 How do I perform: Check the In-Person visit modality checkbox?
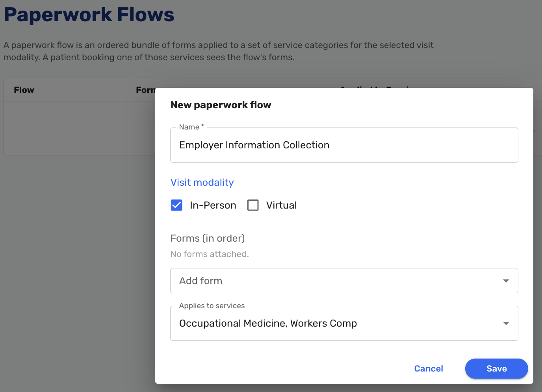pyautogui.click(x=176, y=205)
